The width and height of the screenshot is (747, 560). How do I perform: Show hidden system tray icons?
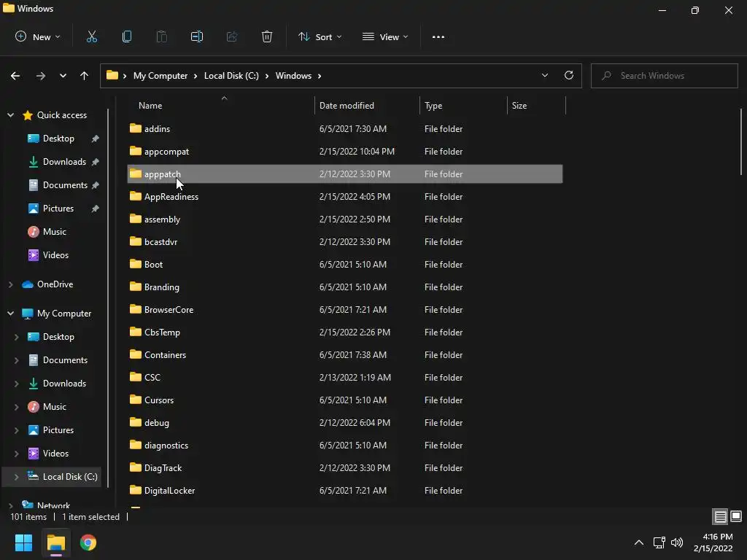(639, 542)
